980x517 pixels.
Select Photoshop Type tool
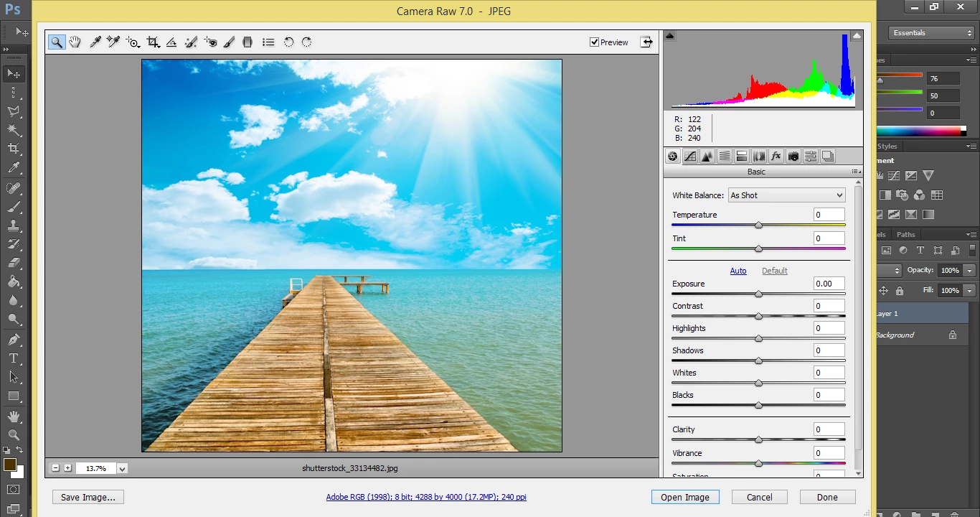13,358
